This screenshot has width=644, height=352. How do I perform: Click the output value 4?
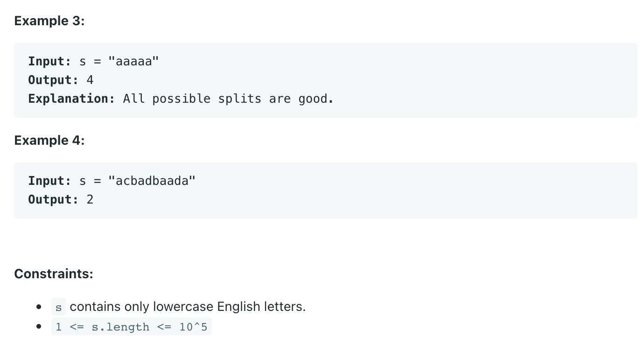pos(90,80)
